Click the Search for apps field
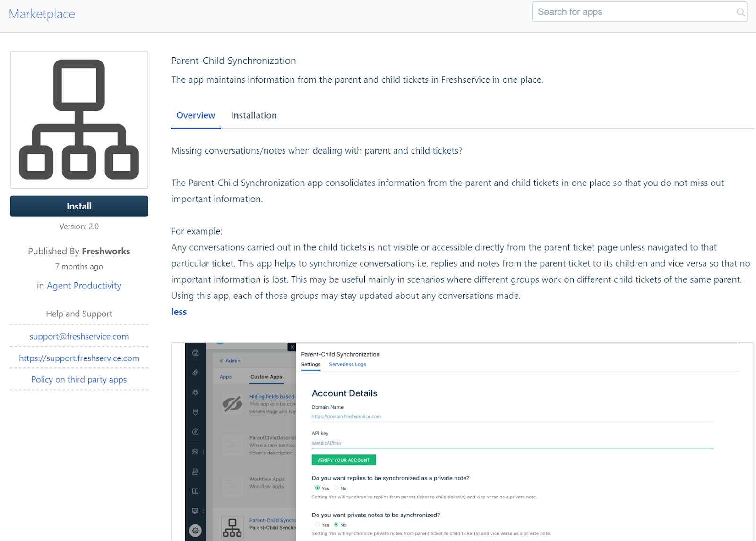 coord(640,12)
